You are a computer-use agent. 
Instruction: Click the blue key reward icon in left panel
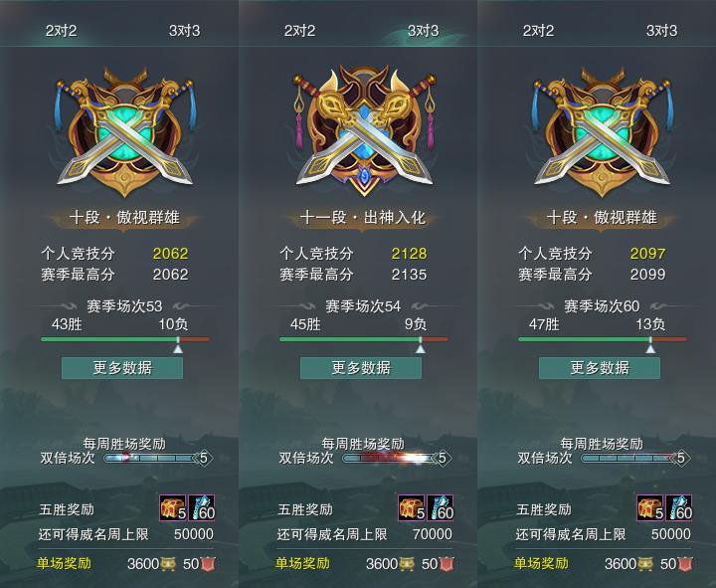[202, 507]
